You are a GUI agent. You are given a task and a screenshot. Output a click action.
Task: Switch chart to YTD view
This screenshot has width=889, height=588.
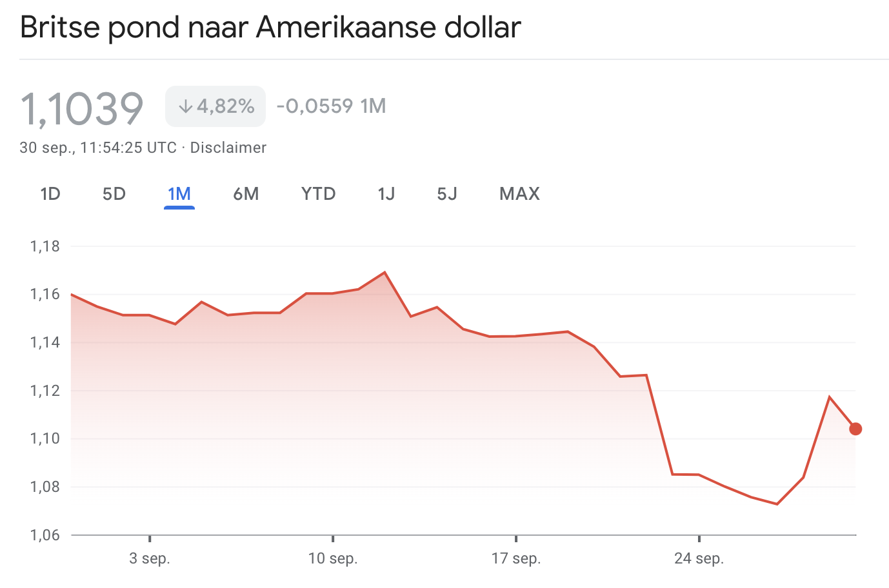click(319, 194)
